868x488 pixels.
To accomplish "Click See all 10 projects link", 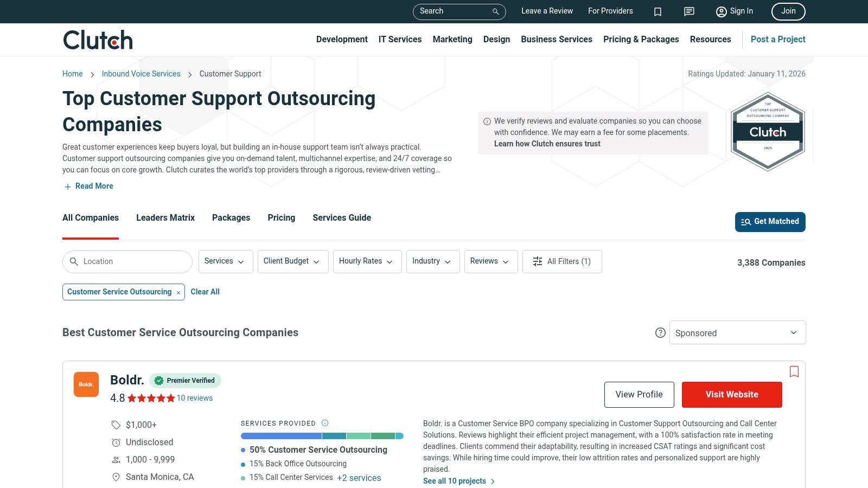I will coord(459,481).
